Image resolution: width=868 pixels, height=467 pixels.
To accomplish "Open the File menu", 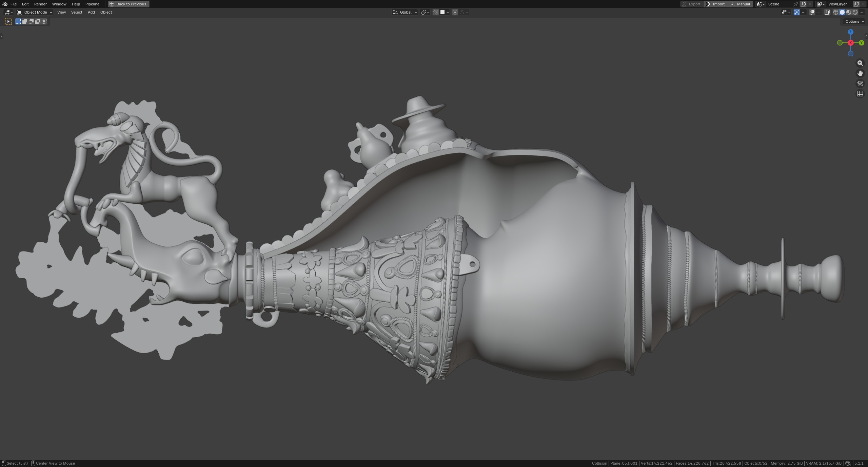I will point(14,4).
